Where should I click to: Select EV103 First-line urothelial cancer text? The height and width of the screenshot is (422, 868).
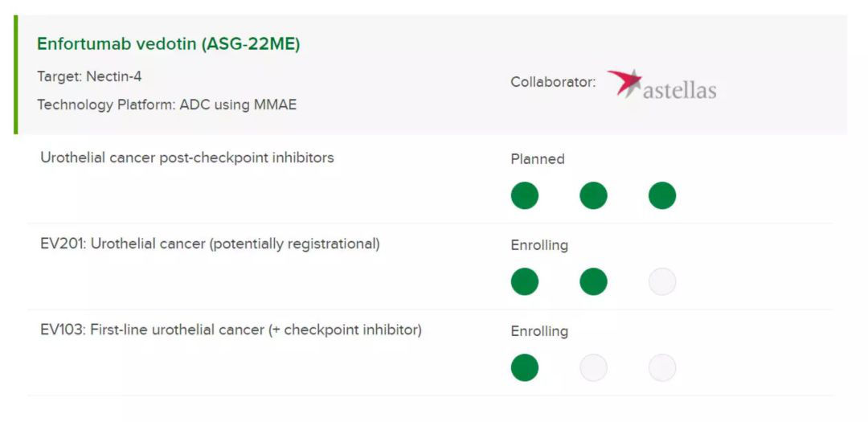[231, 330]
